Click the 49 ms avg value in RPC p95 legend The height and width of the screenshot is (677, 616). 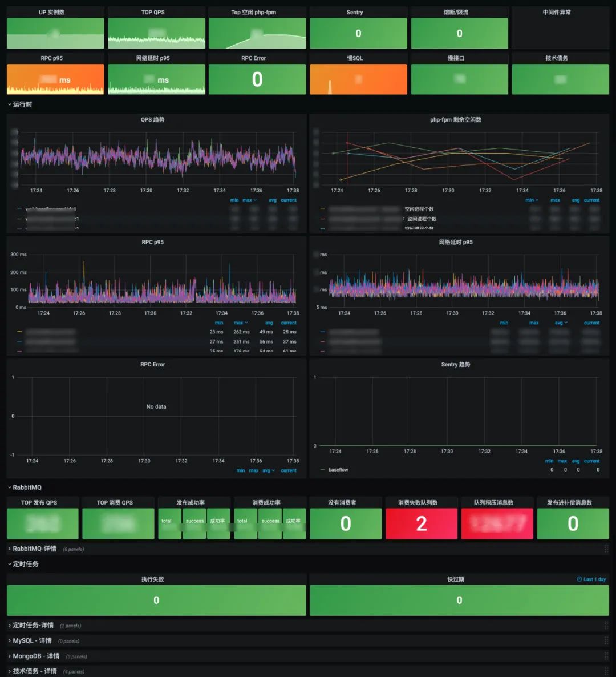266,332
